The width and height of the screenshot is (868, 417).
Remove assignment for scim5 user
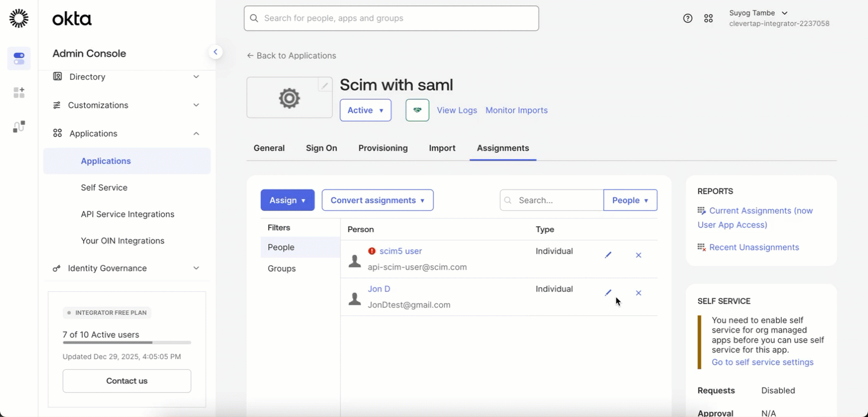pos(638,255)
